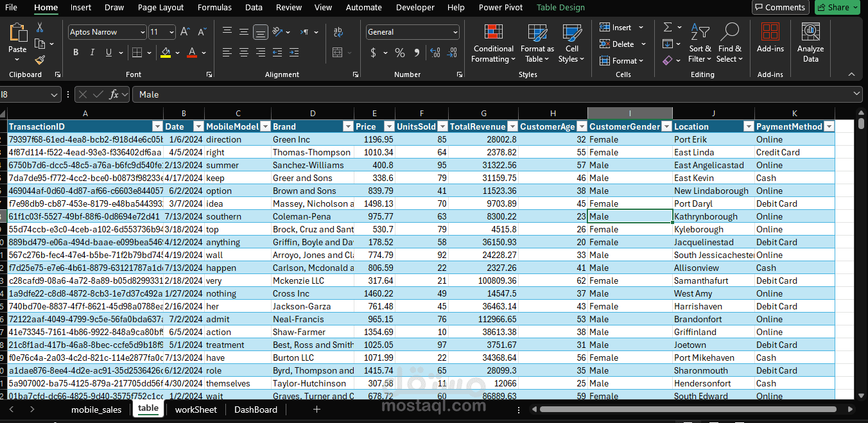Switch to the mobile_sales sheet tab
Viewport: 868px width, 423px height.
point(96,410)
